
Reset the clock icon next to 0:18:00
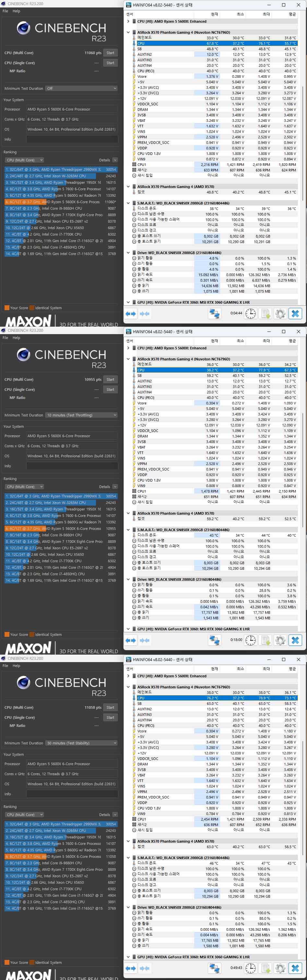(250, 640)
